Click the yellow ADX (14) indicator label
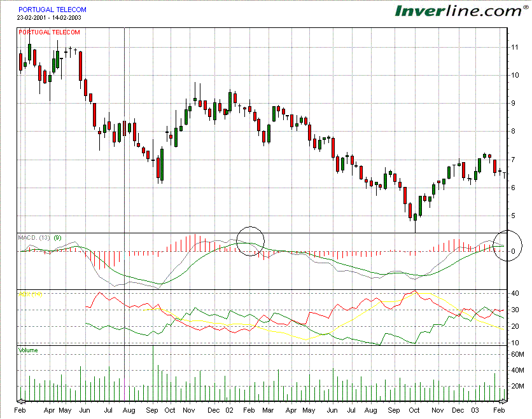 click(x=30, y=294)
